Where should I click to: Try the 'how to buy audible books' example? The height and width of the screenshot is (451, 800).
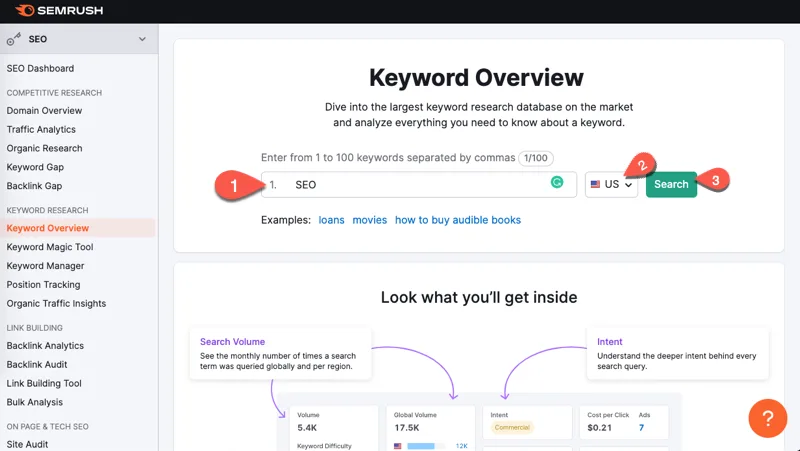(457, 220)
